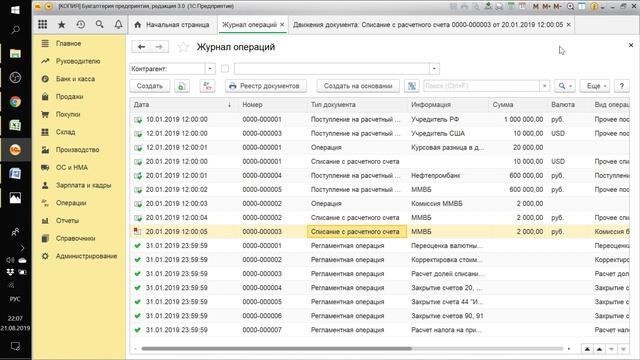
Task: Open Windows Start menu
Action: coord(16,9)
